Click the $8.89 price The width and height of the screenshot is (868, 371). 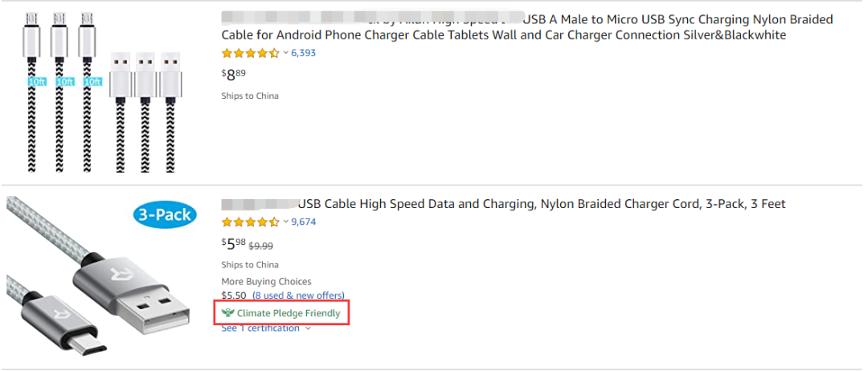click(233, 74)
